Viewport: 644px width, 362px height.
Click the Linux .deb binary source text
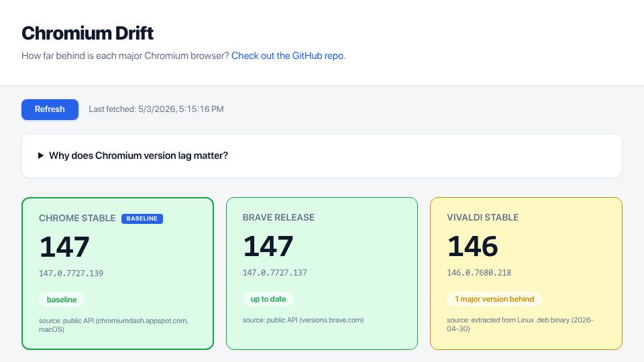(x=521, y=324)
